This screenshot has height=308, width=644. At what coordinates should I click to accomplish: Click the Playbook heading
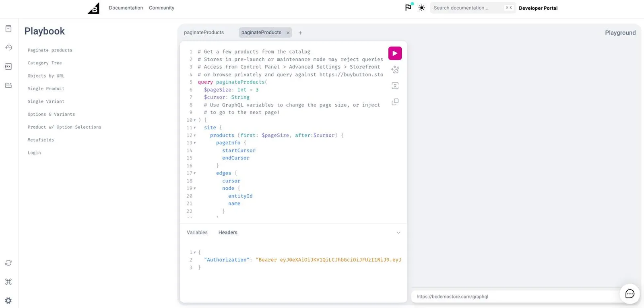click(45, 31)
